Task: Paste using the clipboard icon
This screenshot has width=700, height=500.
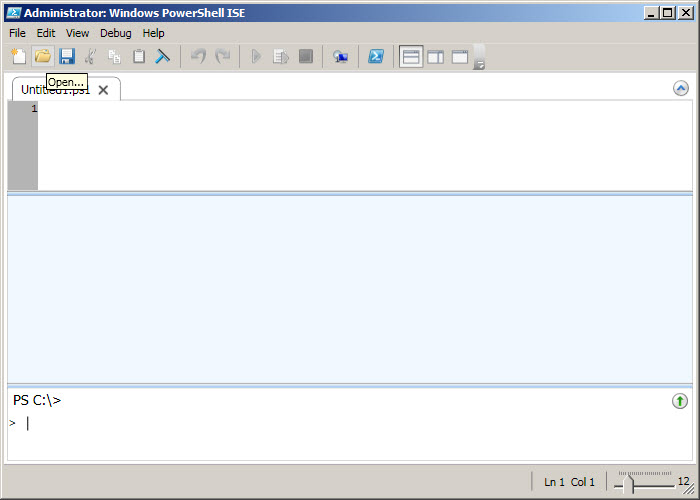Action: (x=139, y=56)
